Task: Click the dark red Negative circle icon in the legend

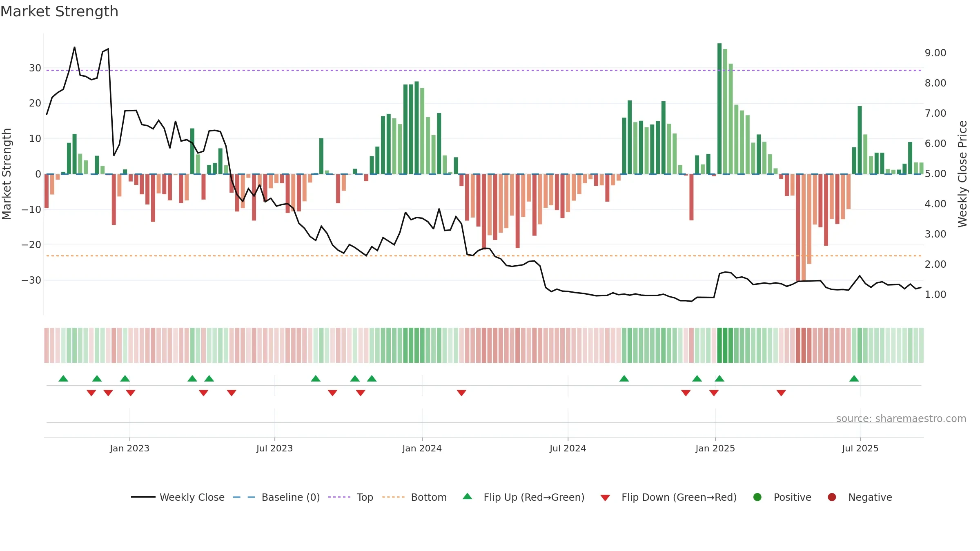Action: 832,497
